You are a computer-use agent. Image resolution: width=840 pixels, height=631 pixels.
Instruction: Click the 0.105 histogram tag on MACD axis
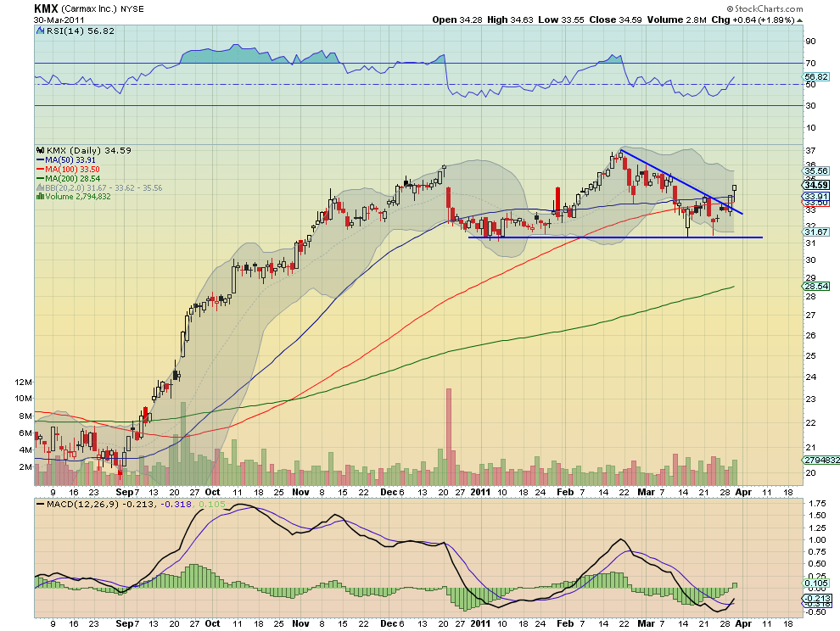[x=816, y=584]
